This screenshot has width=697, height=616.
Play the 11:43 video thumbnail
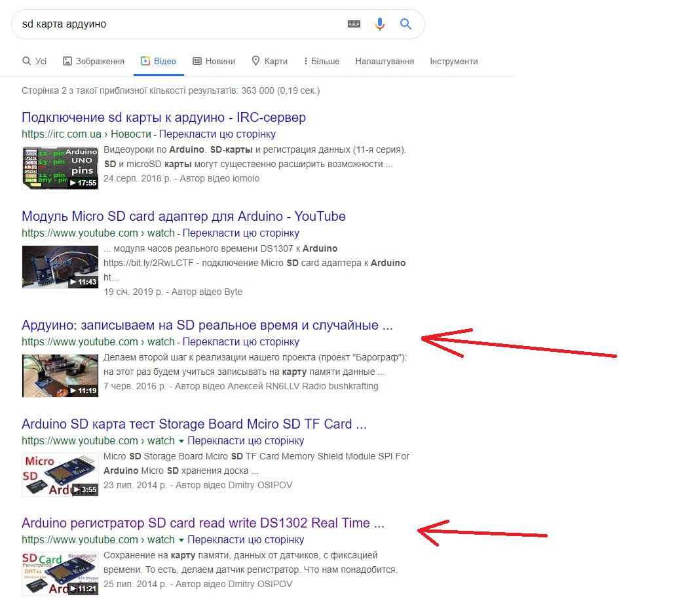pos(60,267)
